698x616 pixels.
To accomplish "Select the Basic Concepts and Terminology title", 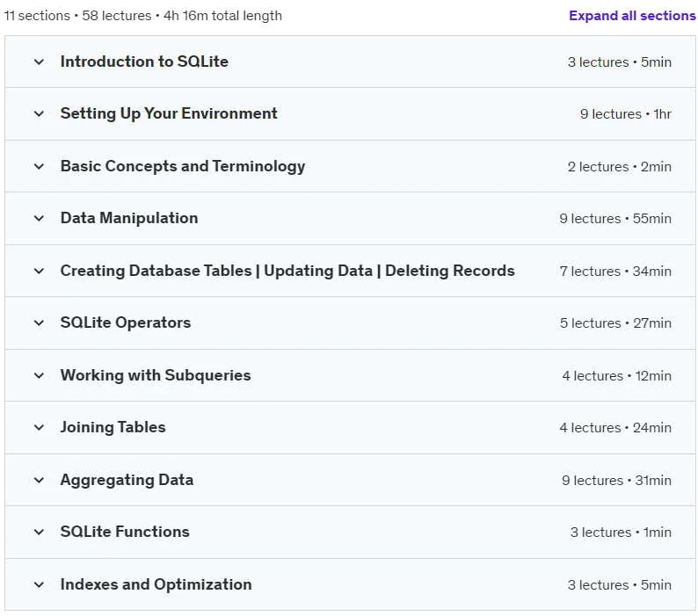I will click(183, 166).
